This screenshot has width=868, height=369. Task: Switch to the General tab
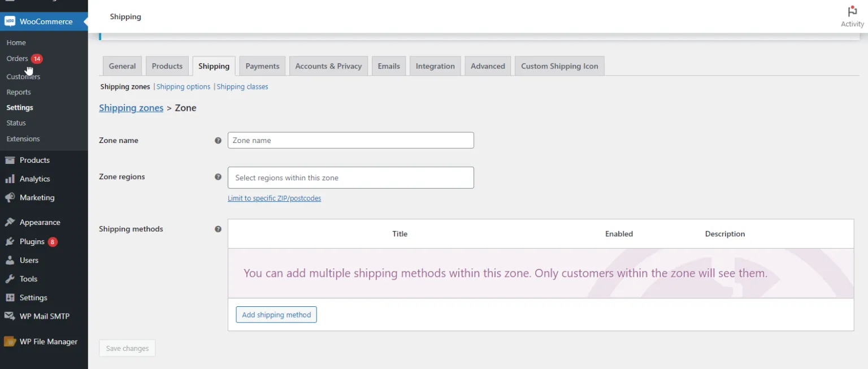pos(122,66)
